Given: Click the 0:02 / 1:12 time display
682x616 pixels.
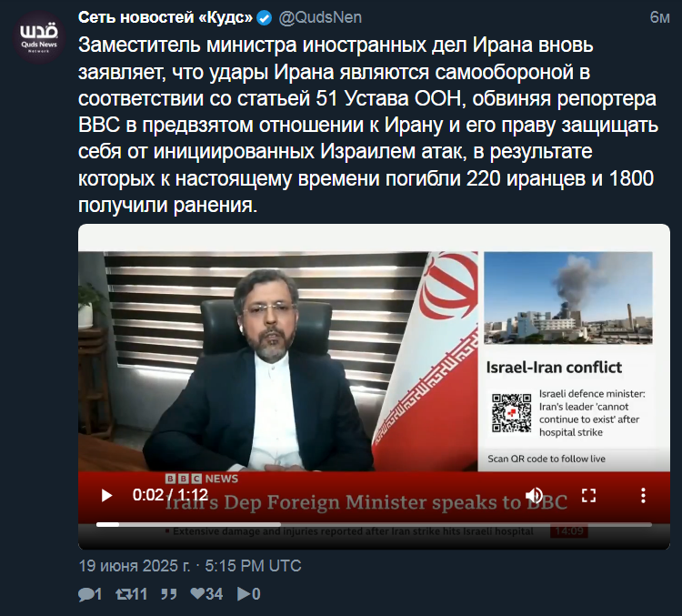Looking at the screenshot, I should click(x=170, y=495).
